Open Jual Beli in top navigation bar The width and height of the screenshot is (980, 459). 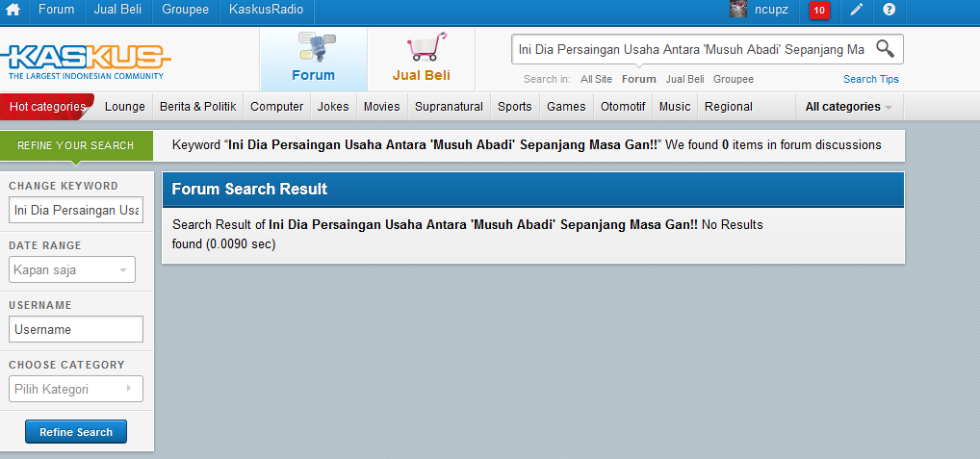(x=117, y=10)
